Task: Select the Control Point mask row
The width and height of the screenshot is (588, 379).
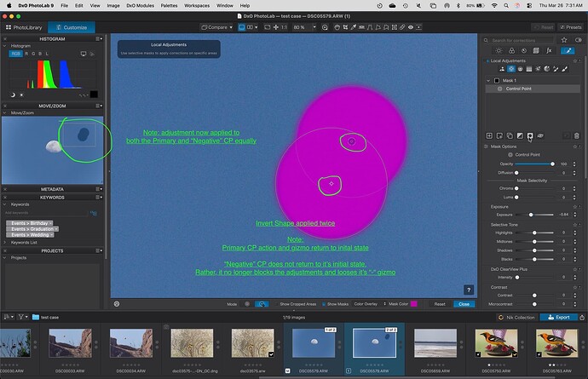Action: pyautogui.click(x=533, y=89)
